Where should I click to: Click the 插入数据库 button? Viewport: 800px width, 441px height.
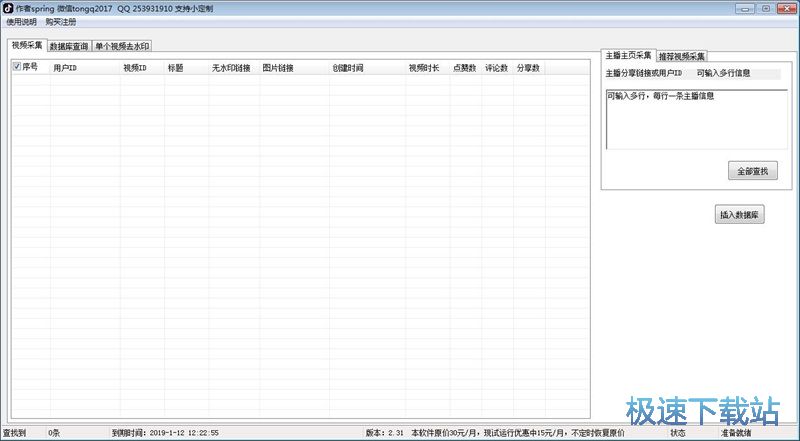tap(739, 215)
